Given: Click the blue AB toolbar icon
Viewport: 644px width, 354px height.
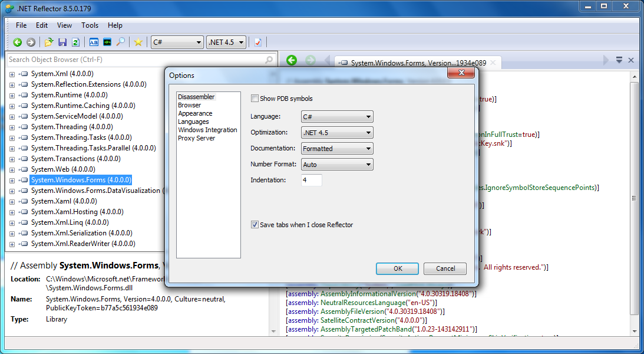Looking at the screenshot, I should tap(94, 42).
